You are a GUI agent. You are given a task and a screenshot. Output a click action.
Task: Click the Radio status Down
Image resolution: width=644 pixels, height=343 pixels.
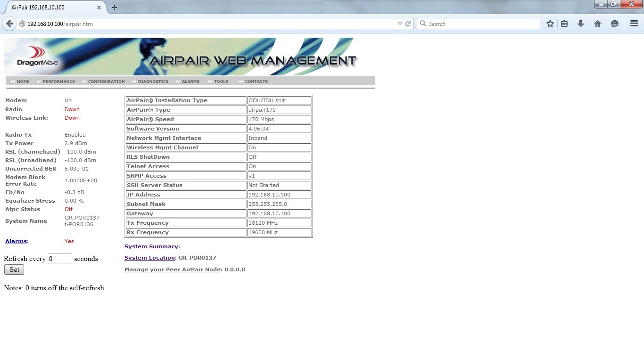(72, 109)
